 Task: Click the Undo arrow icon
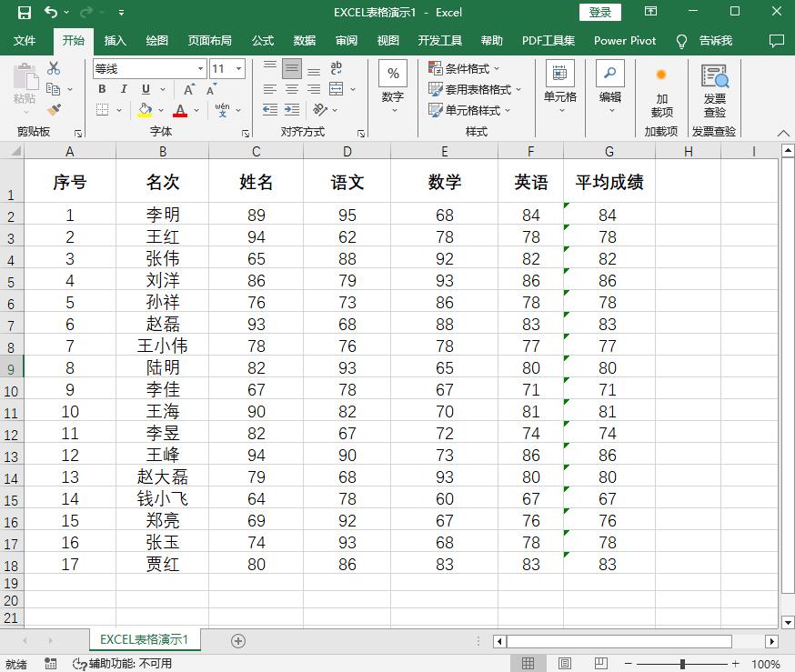pyautogui.click(x=50, y=12)
